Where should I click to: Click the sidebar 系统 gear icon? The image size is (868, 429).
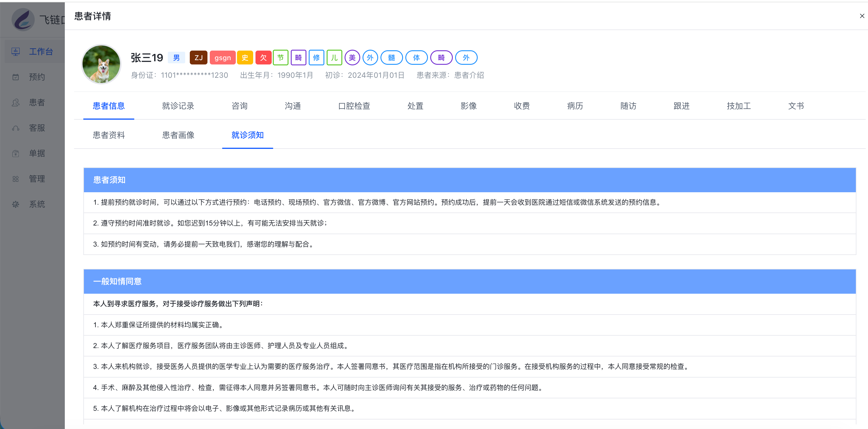pyautogui.click(x=16, y=204)
